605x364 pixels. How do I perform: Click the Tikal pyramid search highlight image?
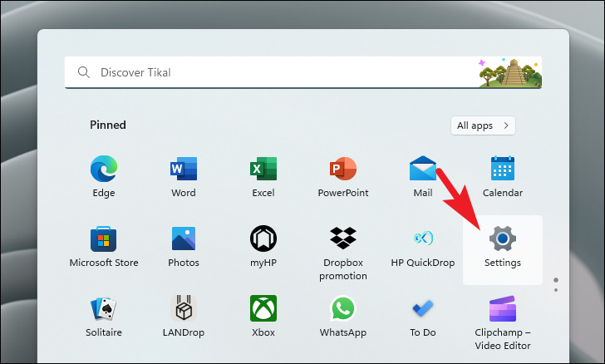(x=510, y=72)
